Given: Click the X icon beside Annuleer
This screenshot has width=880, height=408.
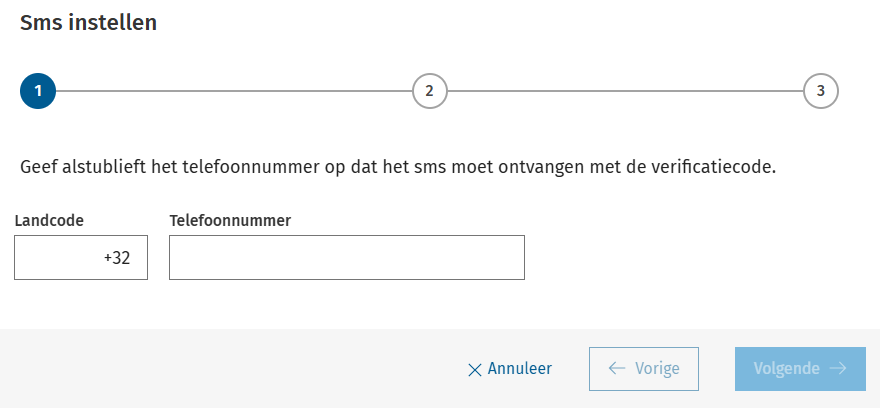Looking at the screenshot, I should tap(475, 370).
